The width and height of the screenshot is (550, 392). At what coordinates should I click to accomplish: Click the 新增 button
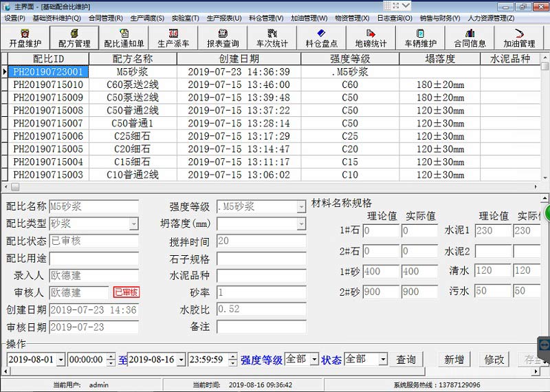coord(454,360)
